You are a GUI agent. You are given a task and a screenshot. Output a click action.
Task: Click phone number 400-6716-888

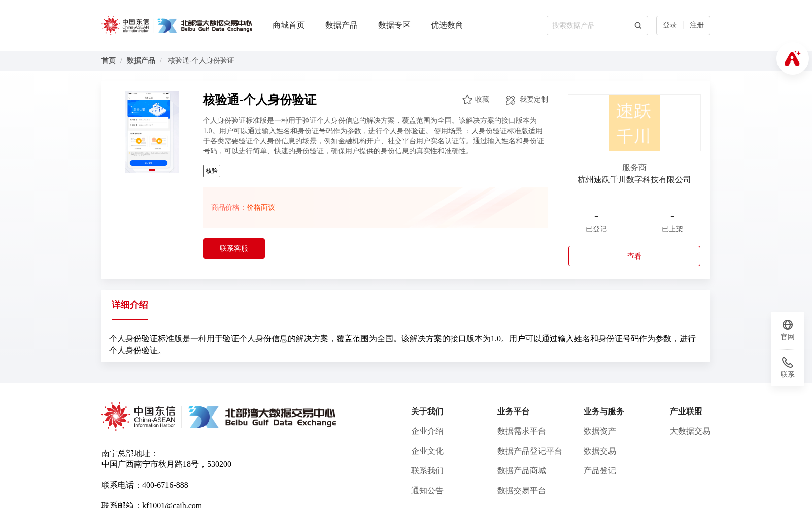[165, 485]
